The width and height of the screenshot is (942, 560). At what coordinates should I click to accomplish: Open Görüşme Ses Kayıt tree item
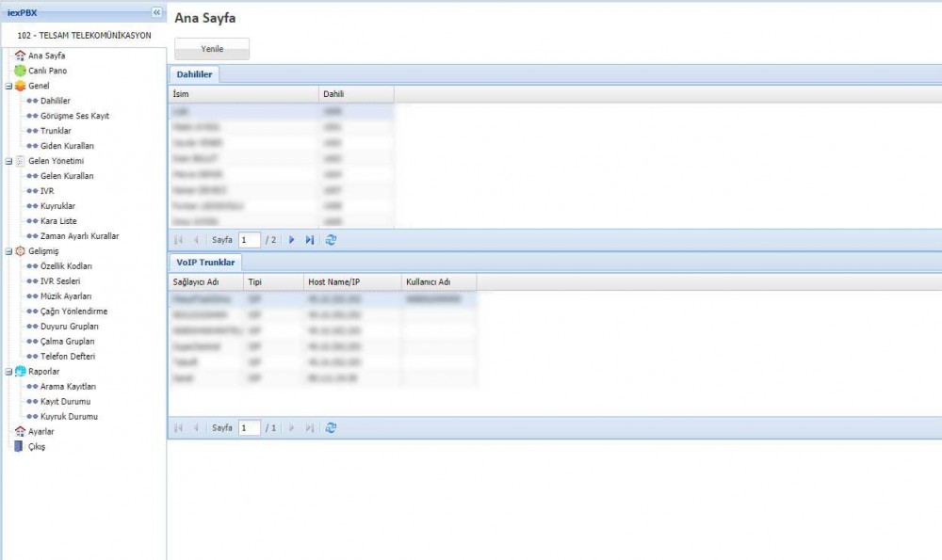pos(74,115)
